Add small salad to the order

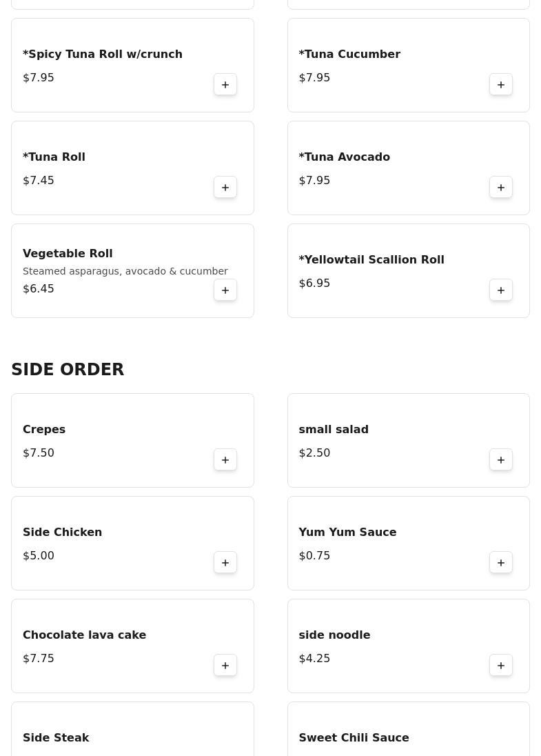point(501,460)
